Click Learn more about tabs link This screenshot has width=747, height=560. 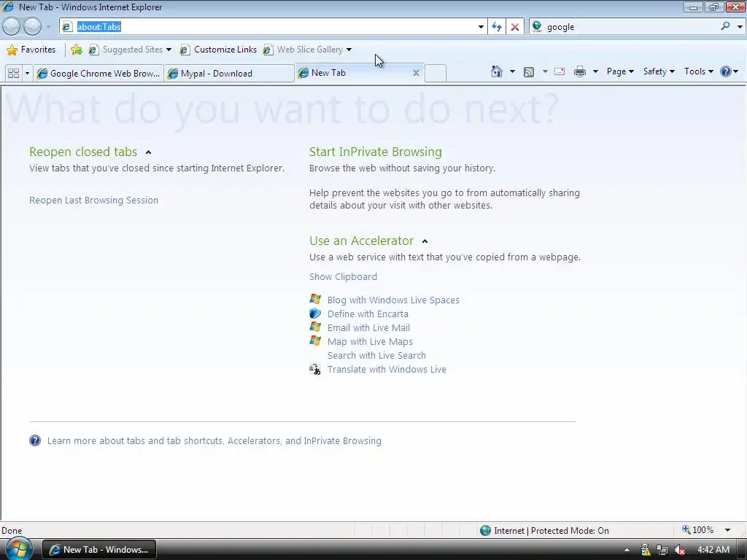point(214,441)
